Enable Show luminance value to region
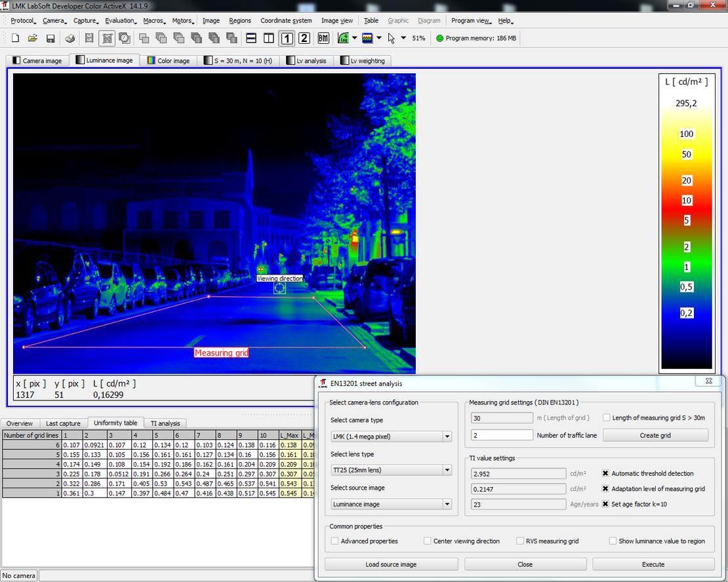Viewport: 728px width, 582px height. tap(613, 541)
